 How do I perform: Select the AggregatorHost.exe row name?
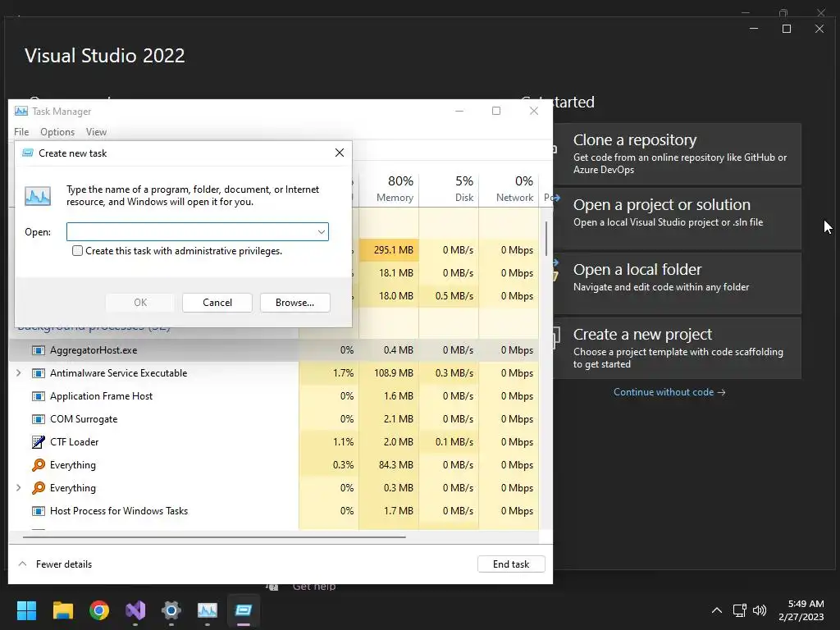tap(94, 350)
